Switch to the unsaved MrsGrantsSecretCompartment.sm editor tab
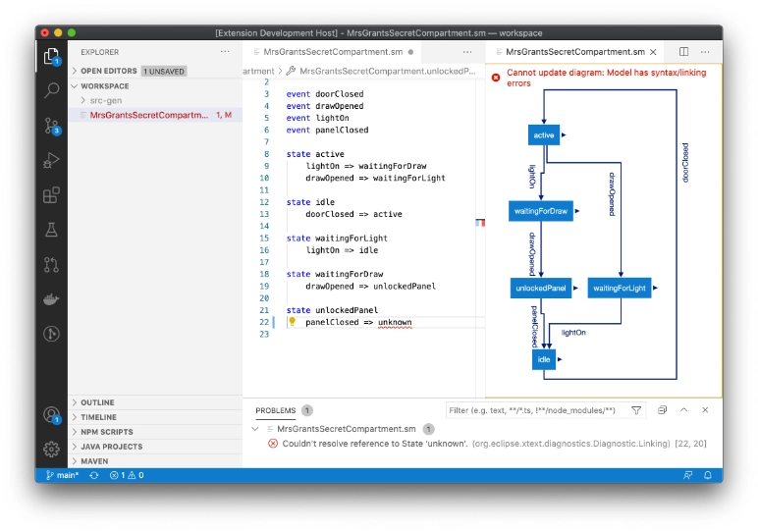This screenshot has width=758, height=532. [x=332, y=52]
